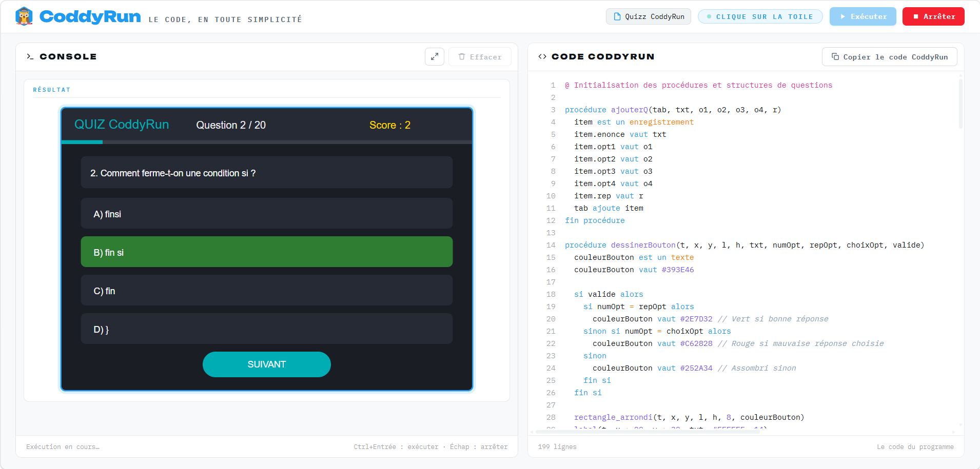
Task: Select answer B) fin si
Action: point(267,252)
